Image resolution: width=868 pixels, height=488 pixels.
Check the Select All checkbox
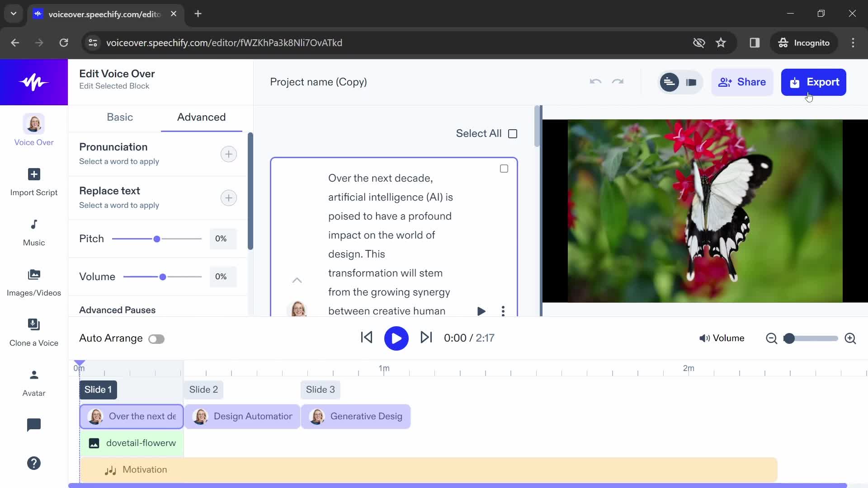[513, 133]
